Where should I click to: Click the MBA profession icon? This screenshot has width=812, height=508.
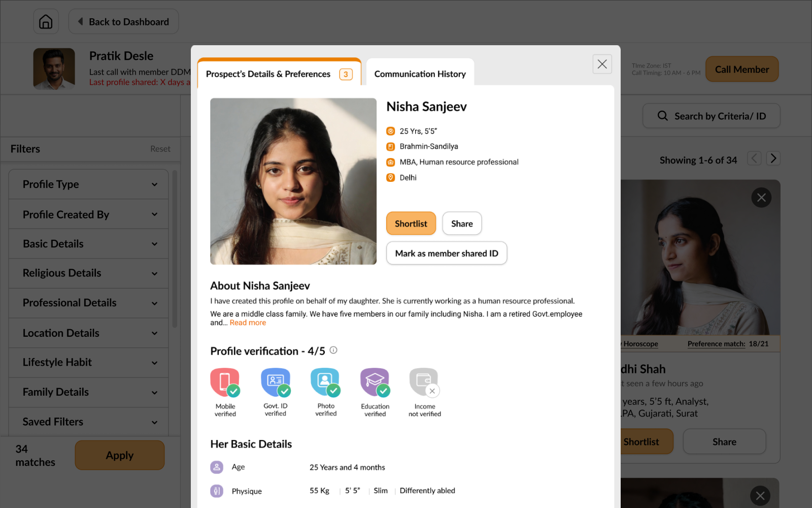[x=390, y=162]
